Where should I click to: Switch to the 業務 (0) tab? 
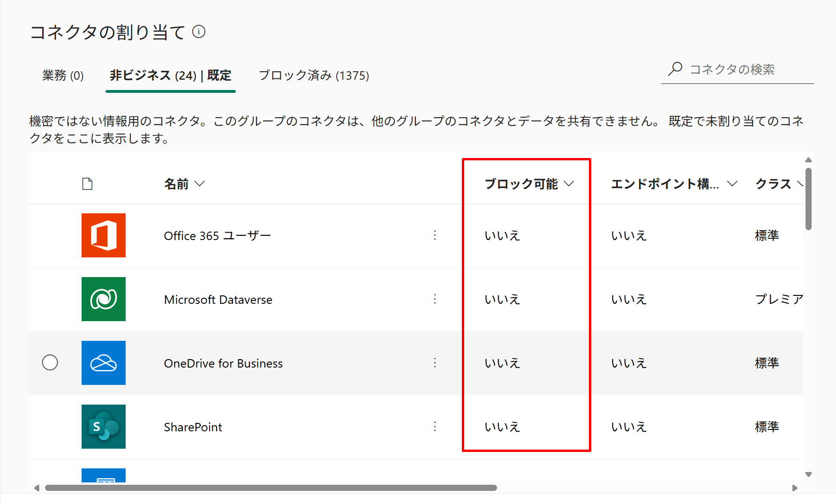pos(63,75)
